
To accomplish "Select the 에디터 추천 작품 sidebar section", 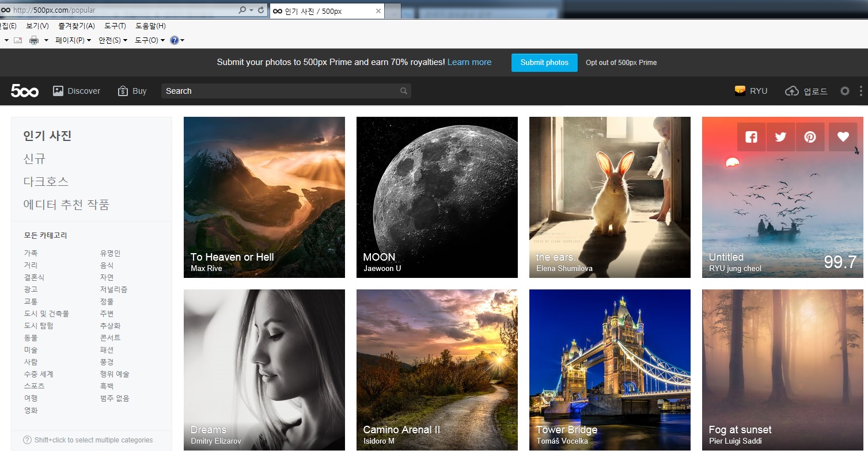I will point(66,204).
